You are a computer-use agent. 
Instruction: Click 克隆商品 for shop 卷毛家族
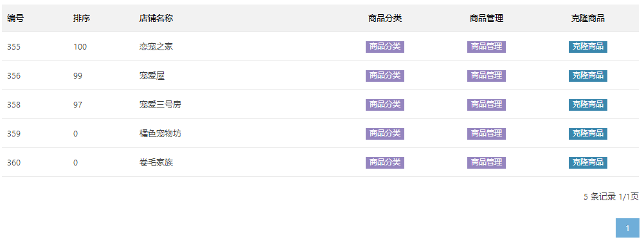pyautogui.click(x=587, y=162)
